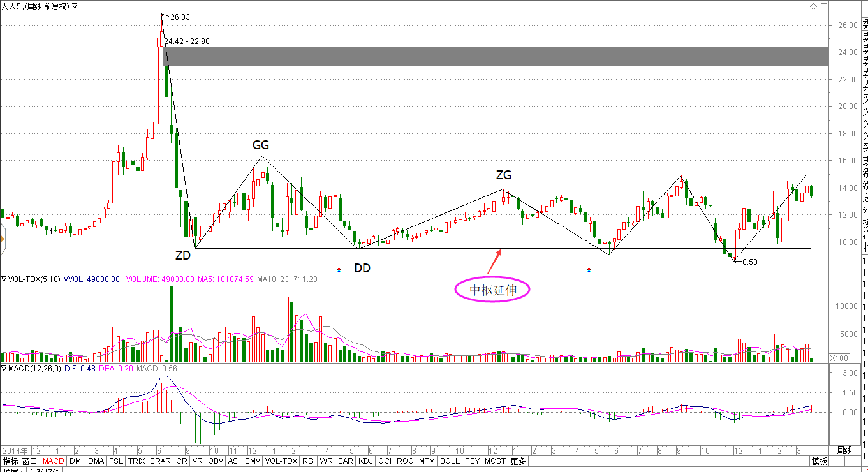
Task: Switch to the BRAR indicator tab
Action: [159, 461]
